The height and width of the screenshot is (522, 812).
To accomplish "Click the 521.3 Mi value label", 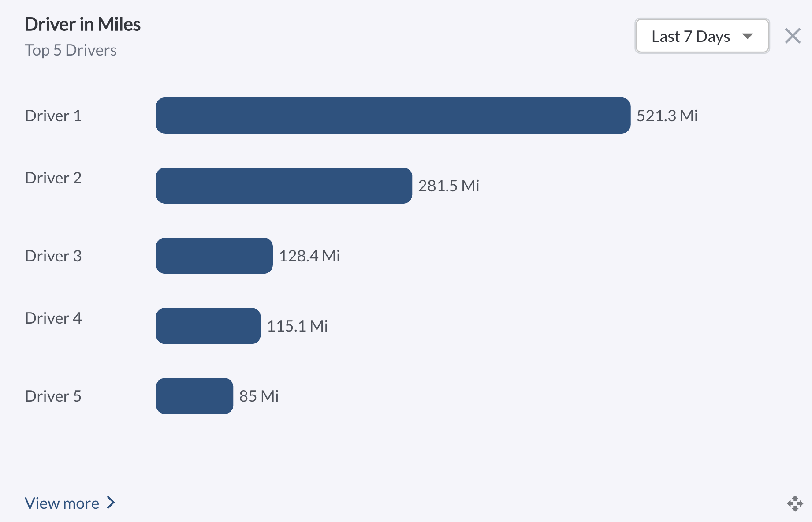I will tap(667, 116).
